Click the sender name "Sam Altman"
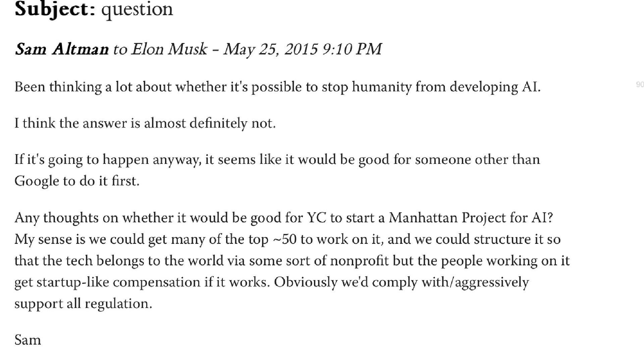 pyautogui.click(x=62, y=49)
